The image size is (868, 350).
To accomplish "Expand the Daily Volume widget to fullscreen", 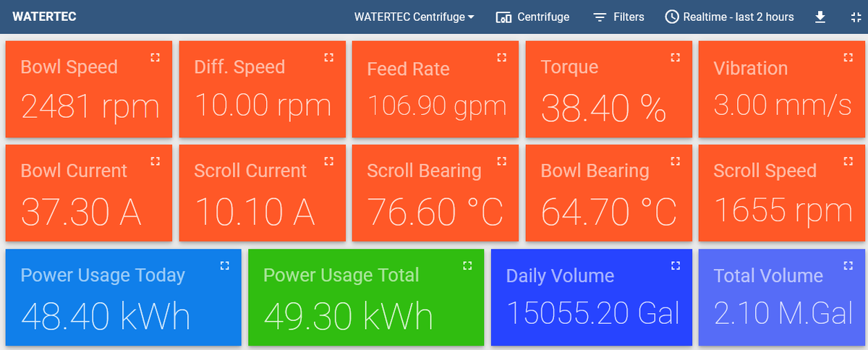I will tap(675, 265).
